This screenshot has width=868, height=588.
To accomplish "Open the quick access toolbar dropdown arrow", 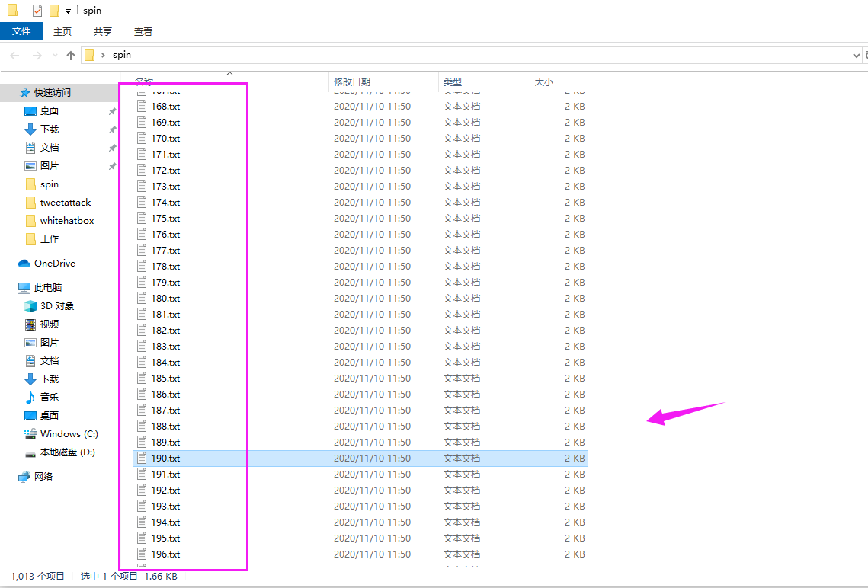I will pos(68,11).
